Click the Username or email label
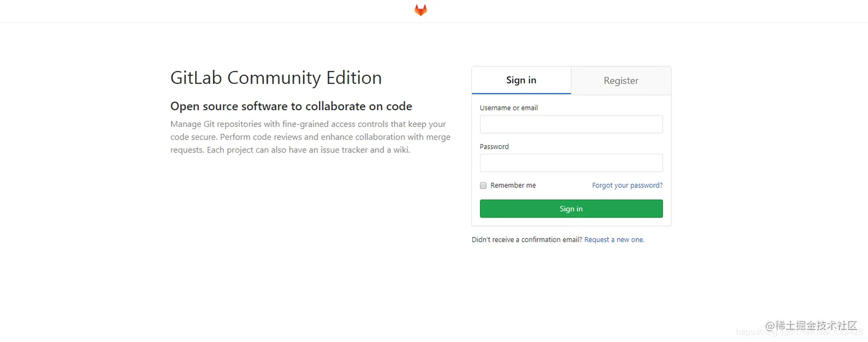 [509, 108]
